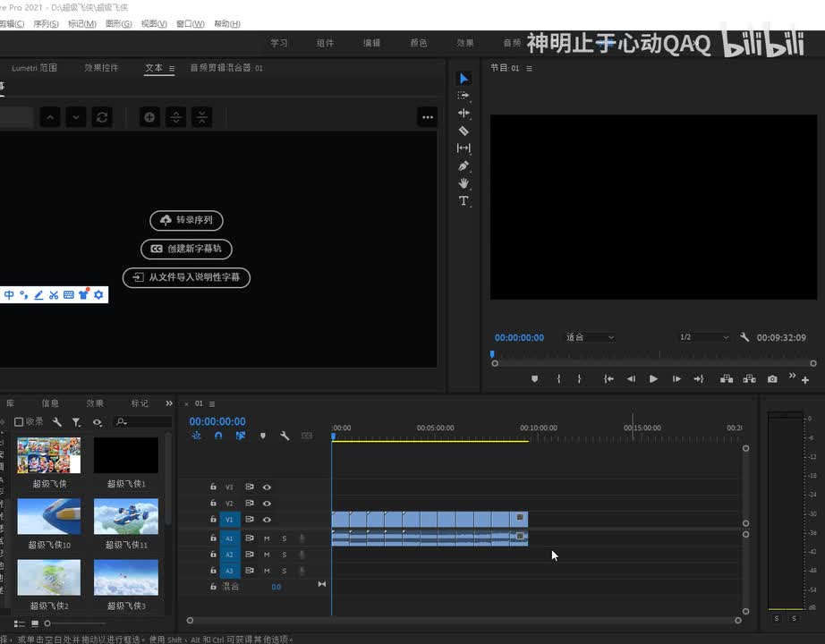Pick the Track Select Forward tool

click(464, 96)
